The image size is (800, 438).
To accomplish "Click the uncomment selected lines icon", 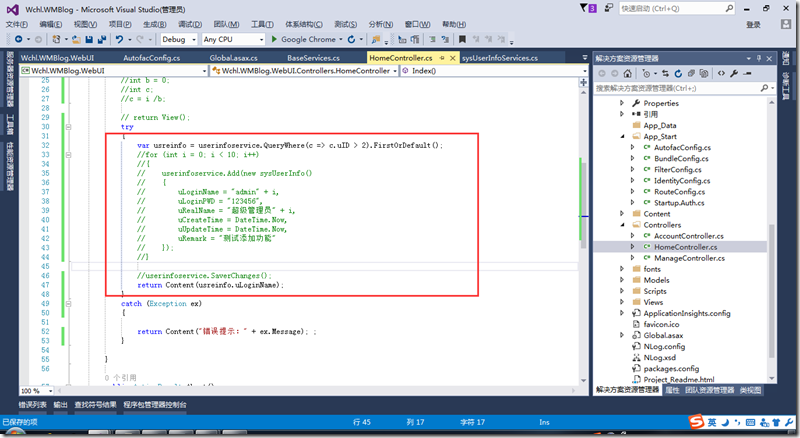I will coord(445,39).
